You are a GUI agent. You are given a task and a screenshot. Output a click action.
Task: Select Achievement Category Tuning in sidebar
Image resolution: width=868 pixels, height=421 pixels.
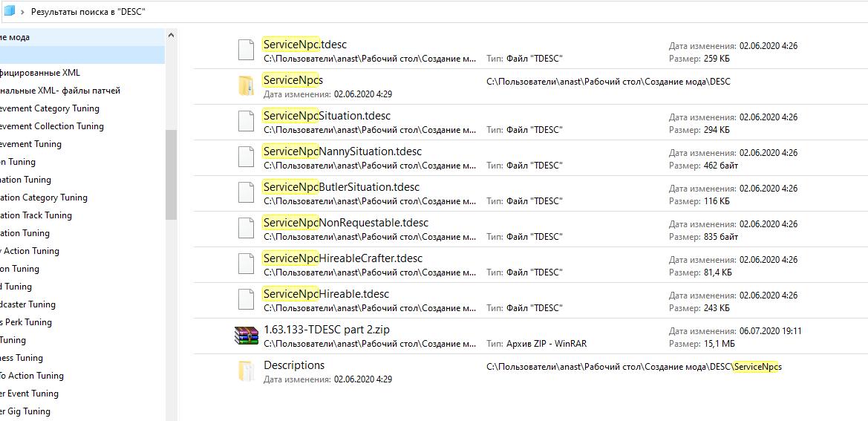[x=50, y=108]
